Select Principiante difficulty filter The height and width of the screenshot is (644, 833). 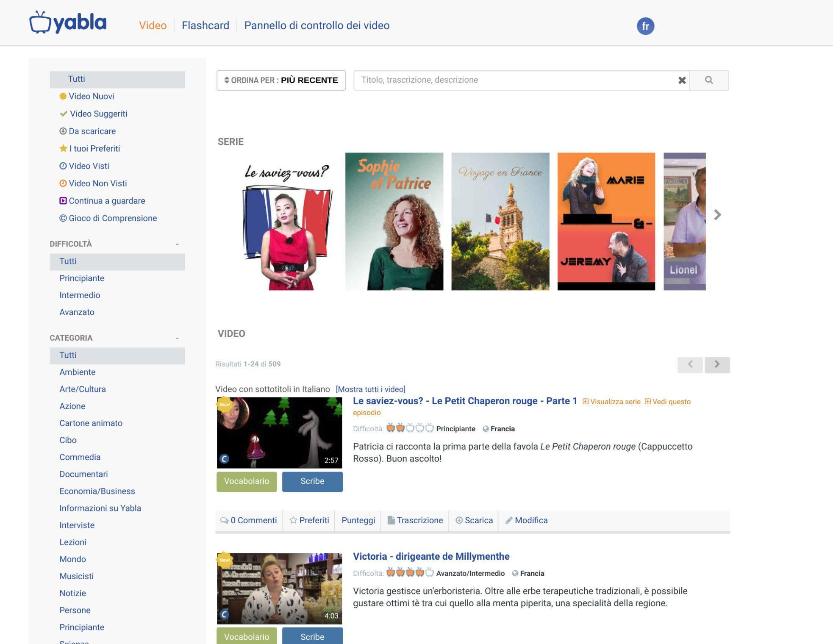click(x=82, y=278)
